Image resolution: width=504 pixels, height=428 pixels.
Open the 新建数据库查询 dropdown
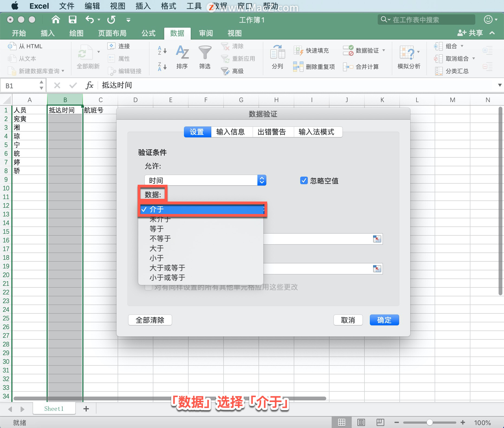click(63, 71)
